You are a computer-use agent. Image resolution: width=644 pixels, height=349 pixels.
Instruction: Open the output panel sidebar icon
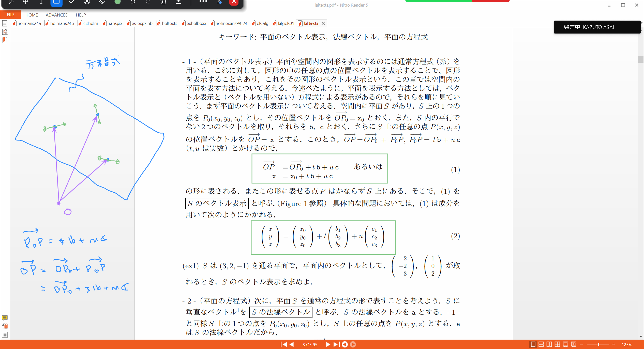pyautogui.click(x=5, y=335)
